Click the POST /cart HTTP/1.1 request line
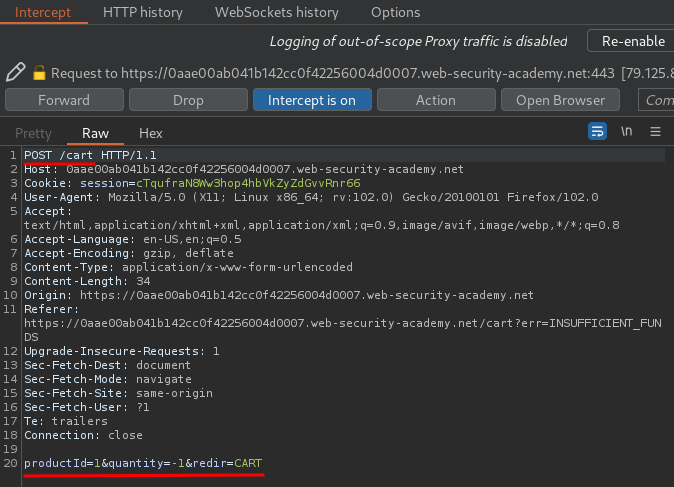This screenshot has width=674, height=487. point(90,155)
